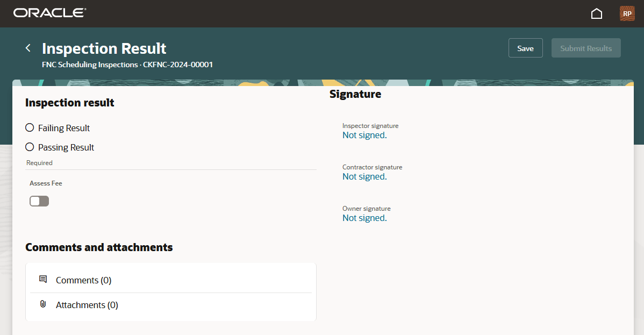Viewport: 644px width, 335px height.
Task: Click the FNC Scheduling Inspections subtitle text
Action: click(127, 65)
